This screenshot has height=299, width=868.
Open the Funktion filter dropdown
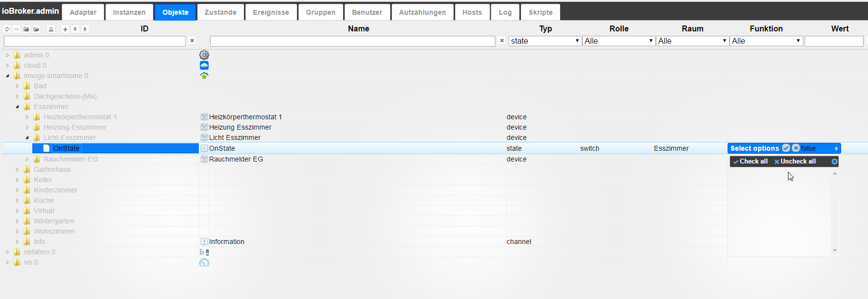[x=766, y=41]
